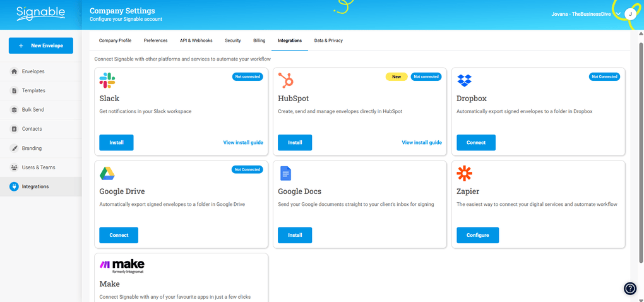This screenshot has width=644, height=302.
Task: Click the Integrations plug icon in sidebar
Action: click(14, 186)
